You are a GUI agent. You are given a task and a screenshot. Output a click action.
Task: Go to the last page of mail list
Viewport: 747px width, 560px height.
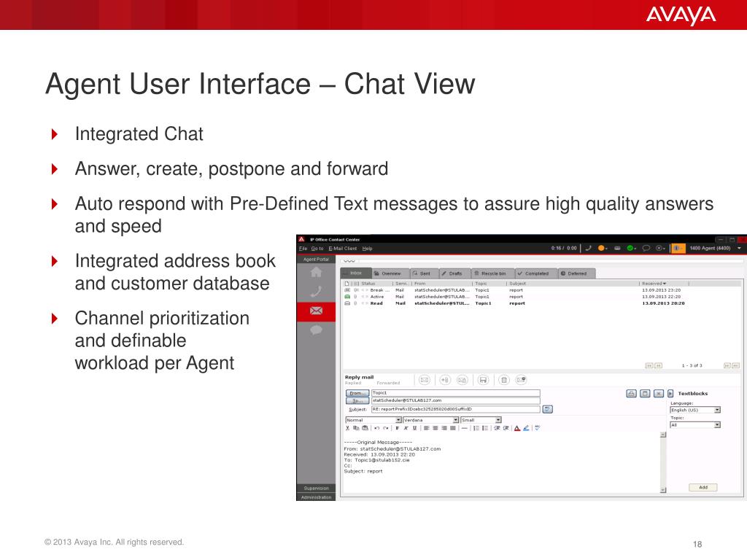click(735, 366)
